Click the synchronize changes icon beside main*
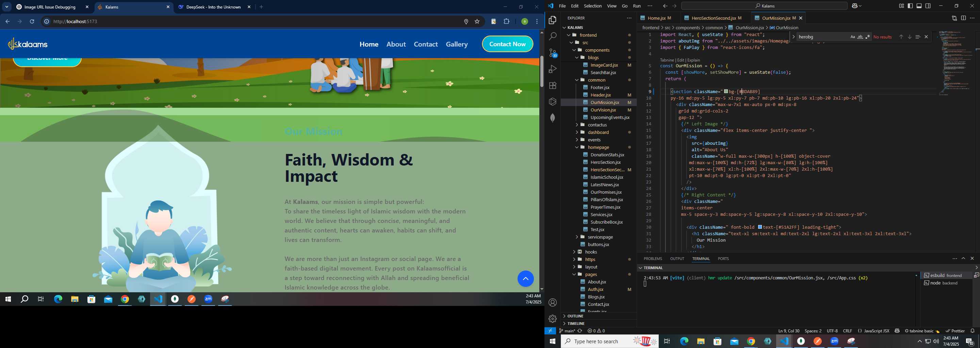980x348 pixels. pyautogui.click(x=580, y=331)
